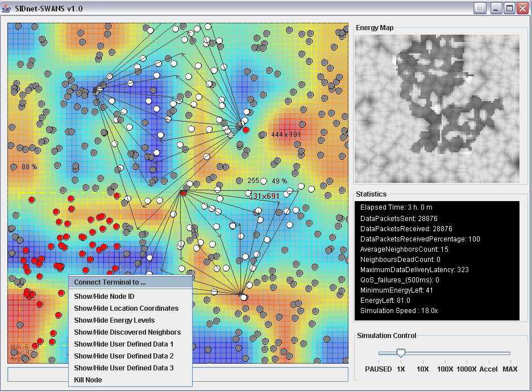Toggle Show/Hide Node ID
This screenshot has width=532, height=392.
click(104, 297)
